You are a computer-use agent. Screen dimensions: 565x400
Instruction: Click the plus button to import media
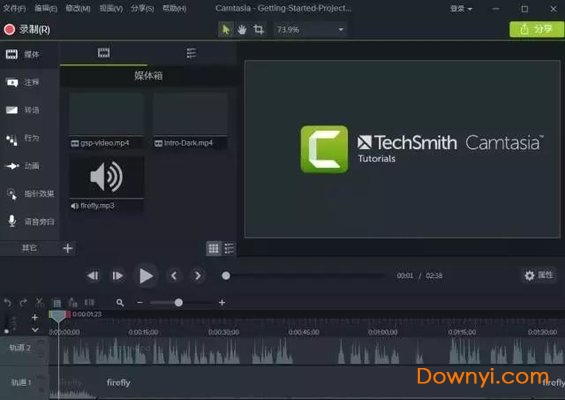[x=67, y=248]
